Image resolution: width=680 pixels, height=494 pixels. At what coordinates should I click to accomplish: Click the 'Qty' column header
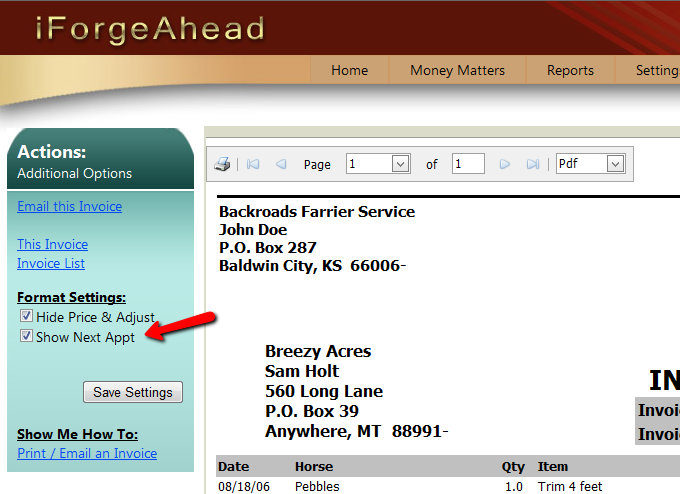click(513, 467)
